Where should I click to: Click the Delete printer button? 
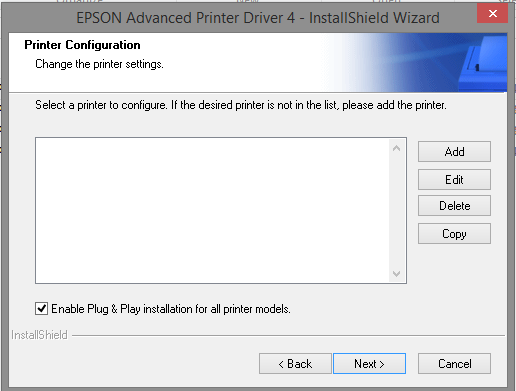click(454, 206)
